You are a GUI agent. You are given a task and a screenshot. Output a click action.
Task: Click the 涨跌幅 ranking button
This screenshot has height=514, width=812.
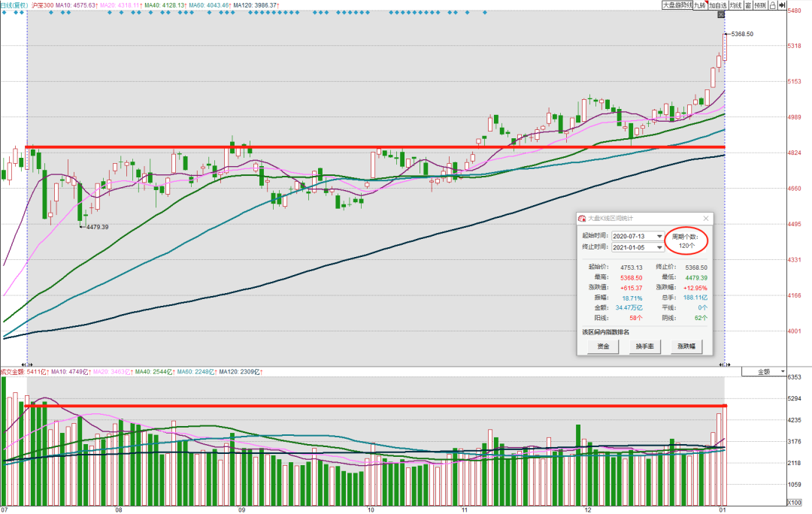click(x=686, y=346)
